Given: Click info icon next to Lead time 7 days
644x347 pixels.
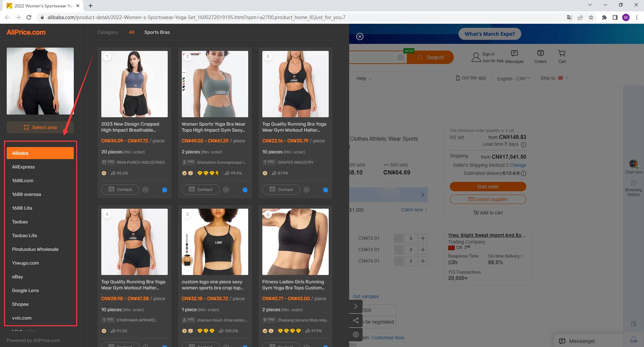Looking at the screenshot, I should 524,145.
